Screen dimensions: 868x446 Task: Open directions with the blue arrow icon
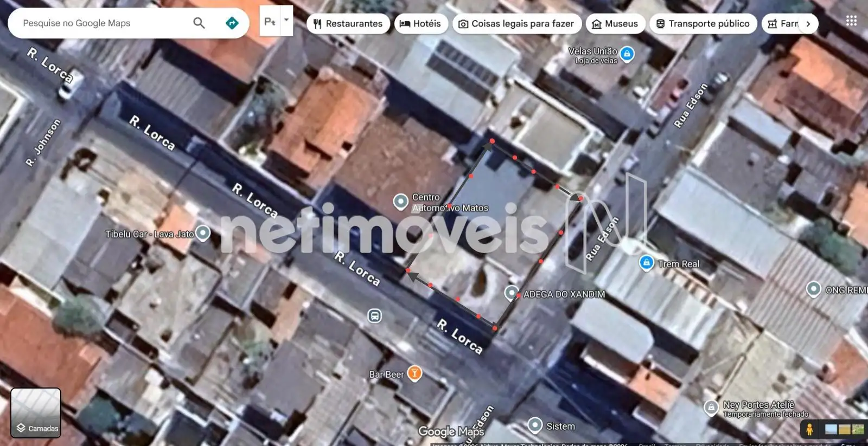232,23
